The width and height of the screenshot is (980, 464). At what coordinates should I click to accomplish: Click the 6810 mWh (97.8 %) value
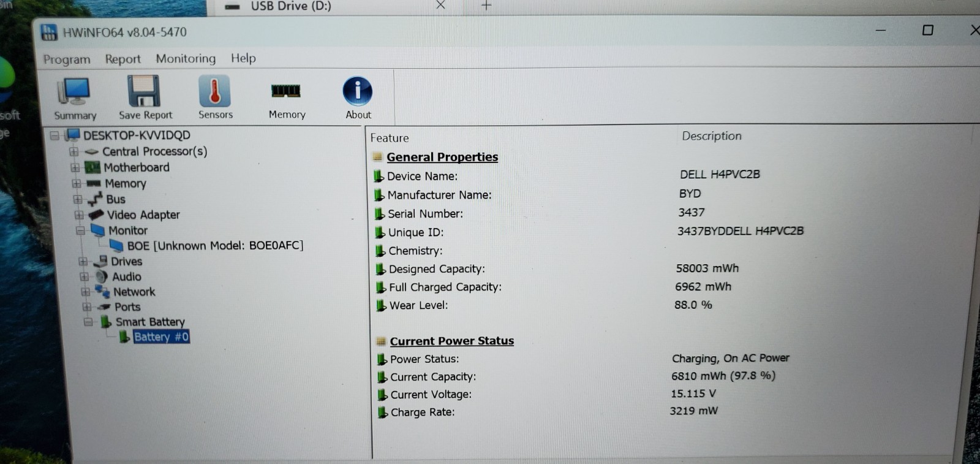(723, 376)
